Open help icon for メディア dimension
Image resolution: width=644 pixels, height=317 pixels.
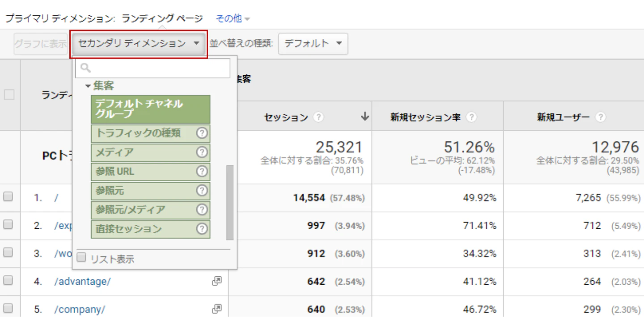(202, 152)
